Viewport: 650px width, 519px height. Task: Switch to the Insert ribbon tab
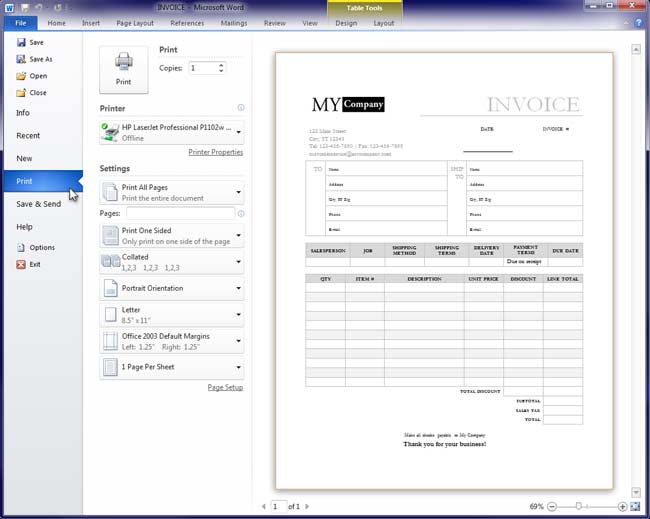point(91,23)
